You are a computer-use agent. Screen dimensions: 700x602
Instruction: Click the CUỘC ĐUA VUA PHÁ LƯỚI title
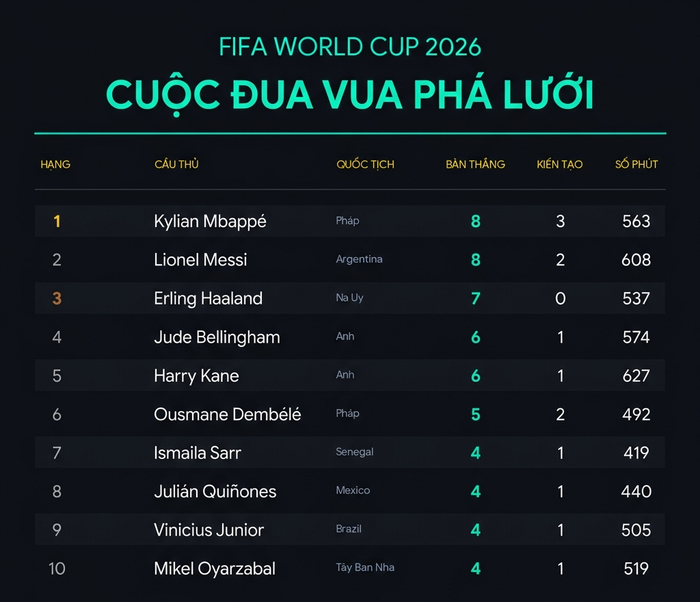coord(350,94)
